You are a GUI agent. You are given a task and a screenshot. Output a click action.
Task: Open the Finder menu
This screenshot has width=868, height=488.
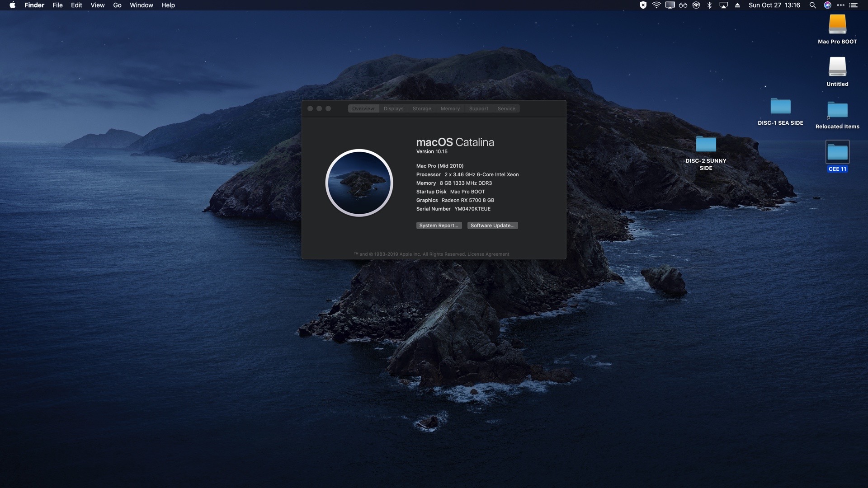point(34,5)
